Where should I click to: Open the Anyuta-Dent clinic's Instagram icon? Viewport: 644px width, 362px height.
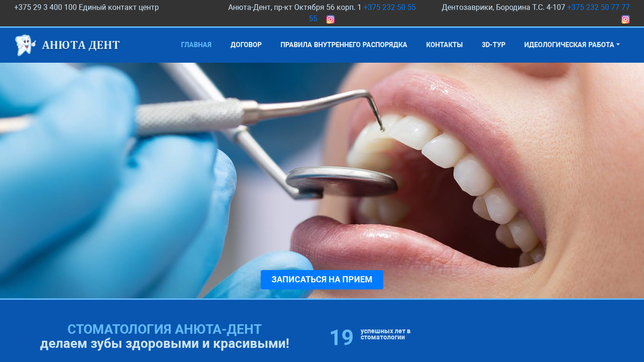pos(330,19)
